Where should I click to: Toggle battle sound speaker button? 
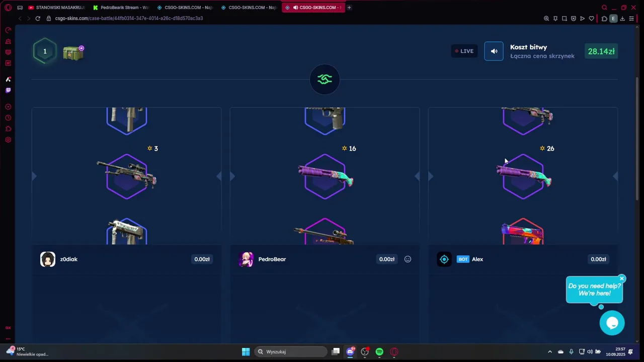click(x=494, y=51)
